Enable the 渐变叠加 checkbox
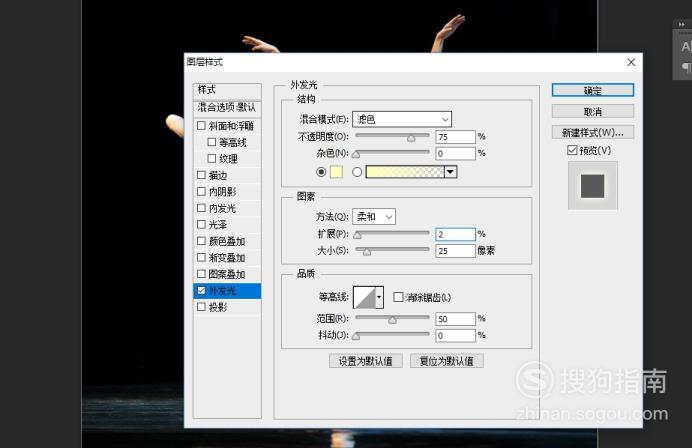692x448 pixels. (201, 257)
